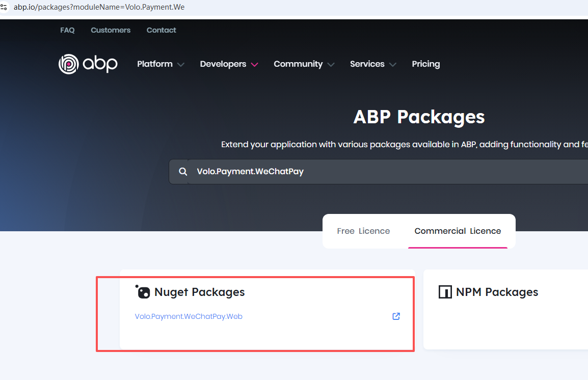Click the NPM Packages heading text
The height and width of the screenshot is (380, 588).
[497, 292]
